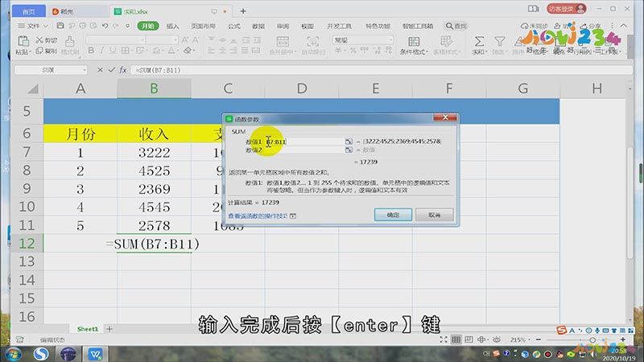This screenshot has width=644, height=362.
Task: Open new tab with plus icon
Action: click(243, 11)
